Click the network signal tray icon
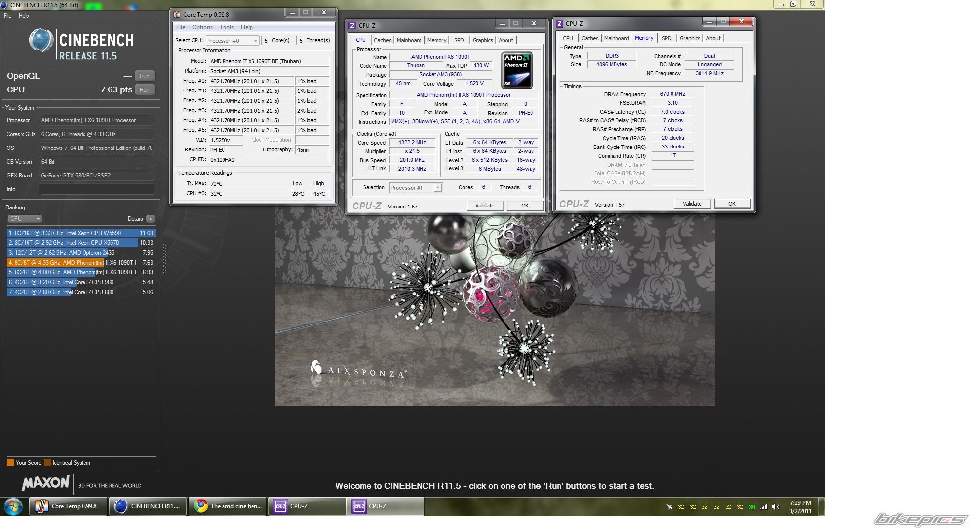Viewport: 980px width, 531px height. [x=764, y=507]
